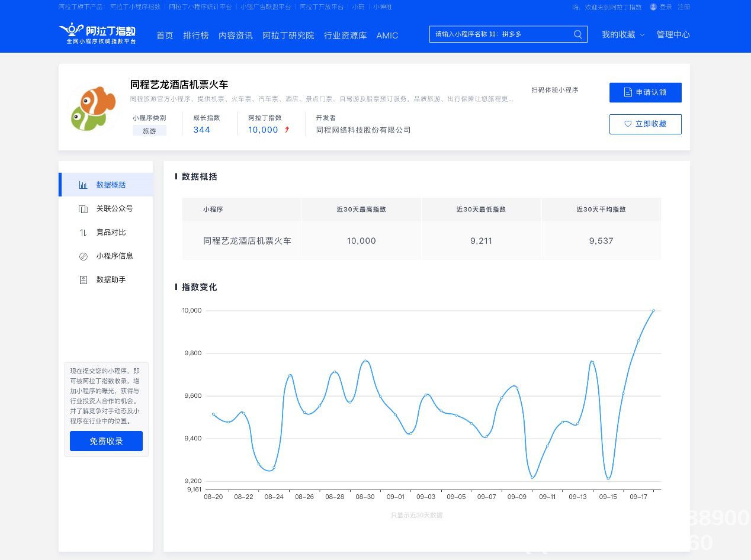The image size is (751, 560).
Task: Click the title 同程艺龙酒店机票火车 in header card
Action: click(x=179, y=85)
